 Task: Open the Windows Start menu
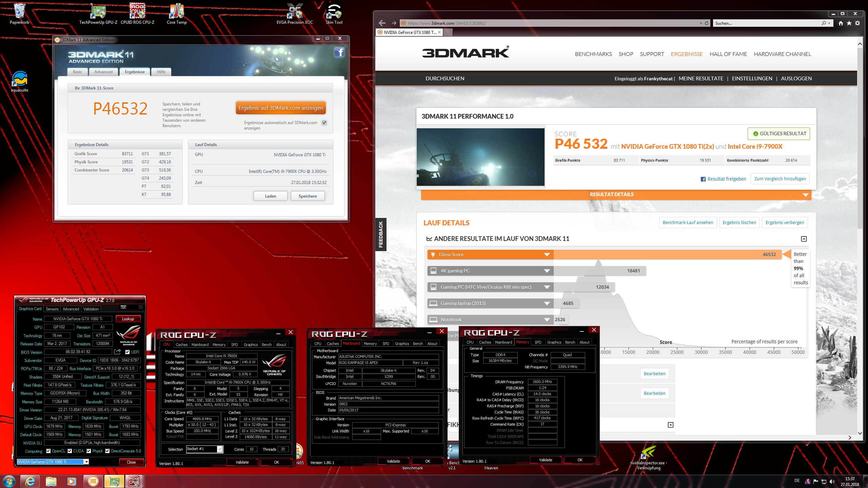[9, 481]
